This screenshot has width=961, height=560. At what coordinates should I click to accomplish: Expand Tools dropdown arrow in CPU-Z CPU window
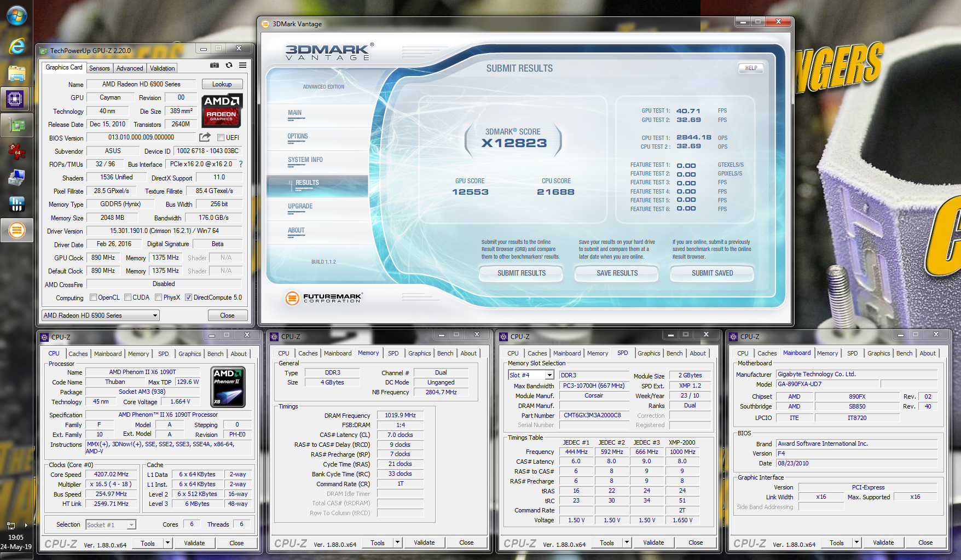point(168,543)
